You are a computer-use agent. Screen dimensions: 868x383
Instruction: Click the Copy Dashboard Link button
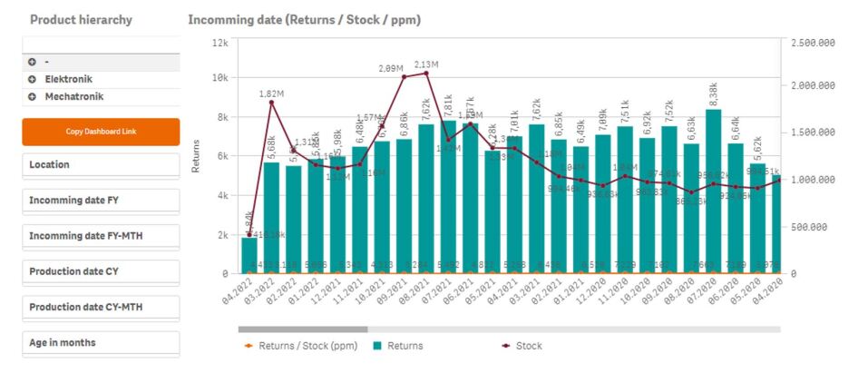[101, 132]
